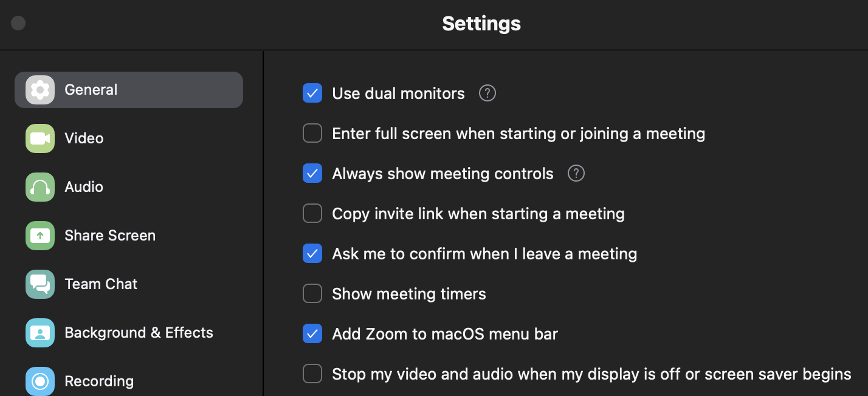Select the Team Chat speech bubble icon
This screenshot has height=396, width=868.
40,284
